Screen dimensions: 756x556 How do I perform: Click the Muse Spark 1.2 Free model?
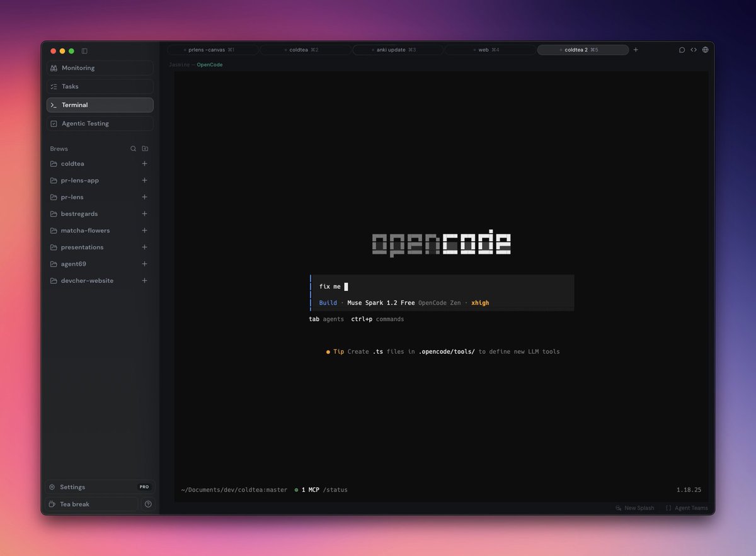(x=381, y=303)
